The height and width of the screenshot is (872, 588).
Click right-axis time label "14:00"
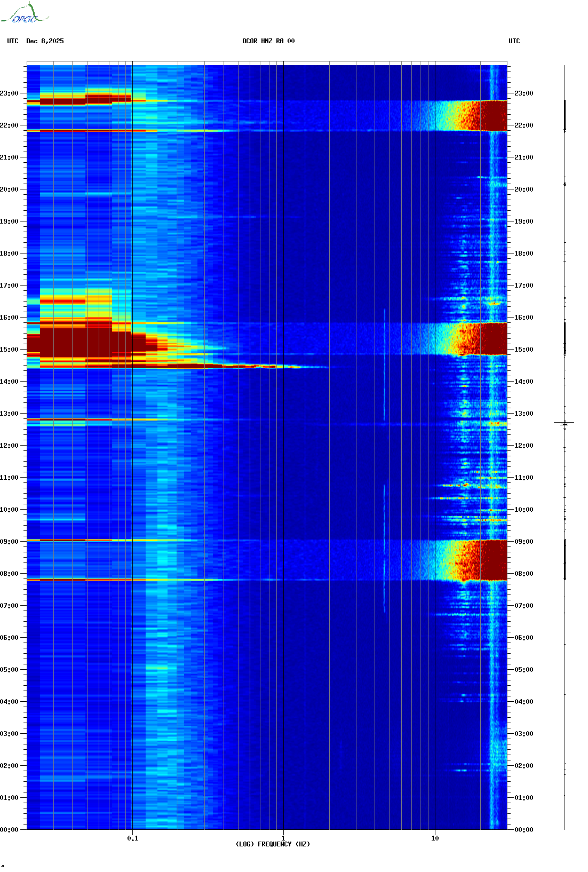tap(523, 382)
